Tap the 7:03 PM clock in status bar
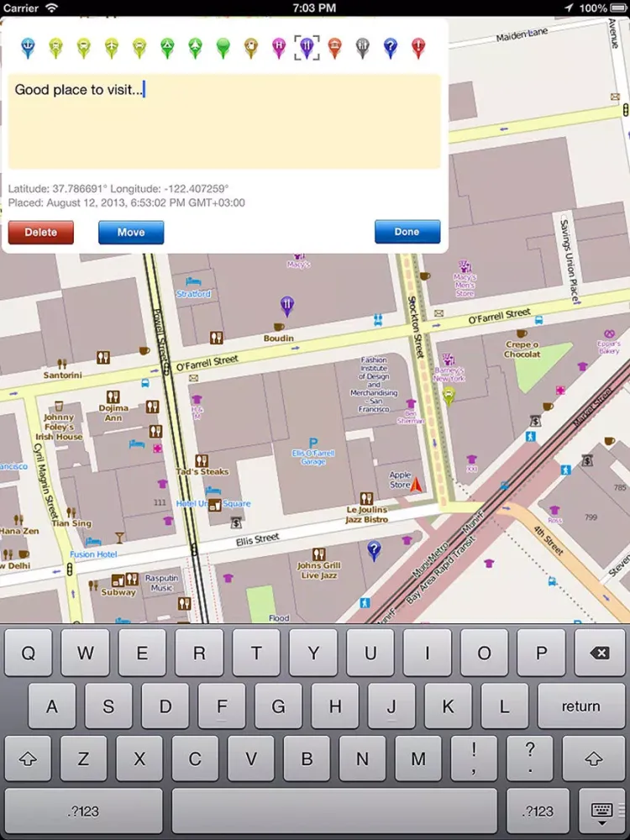The height and width of the screenshot is (840, 630). 314,8
